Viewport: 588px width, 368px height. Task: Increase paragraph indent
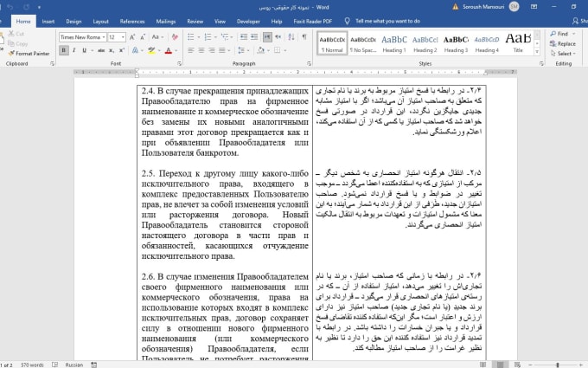(254, 36)
